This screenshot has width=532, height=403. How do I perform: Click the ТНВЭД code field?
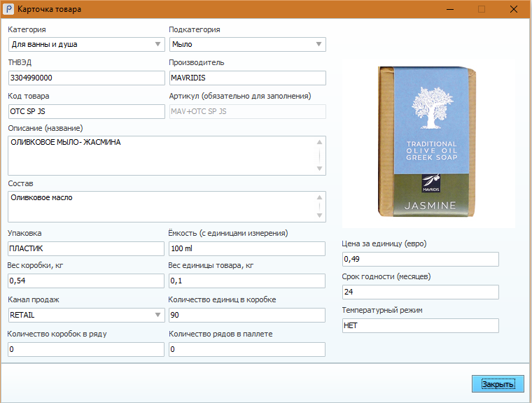coord(85,78)
